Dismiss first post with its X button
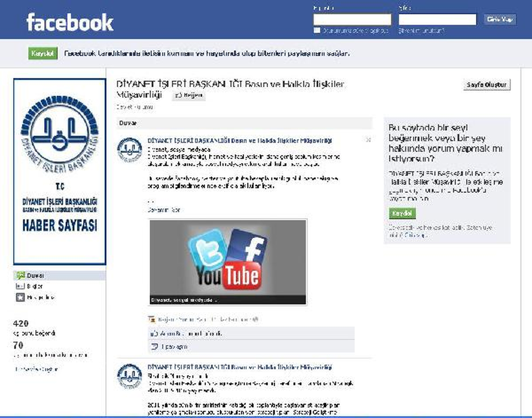 368,140
